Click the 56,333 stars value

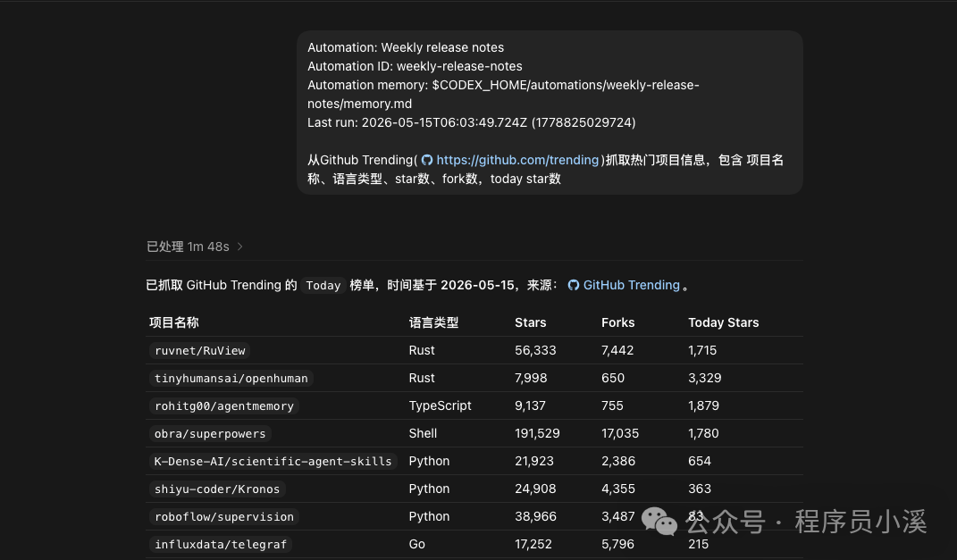point(535,350)
